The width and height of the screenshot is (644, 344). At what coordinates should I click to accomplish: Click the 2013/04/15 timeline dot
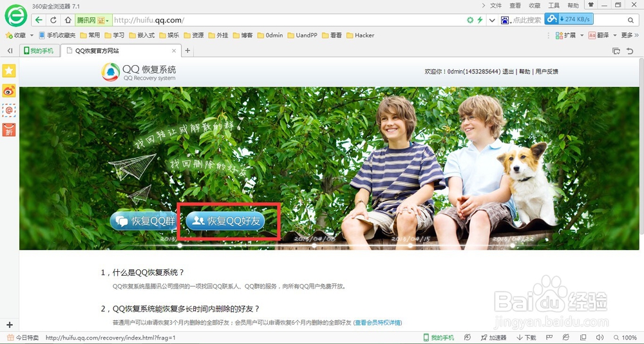pyautogui.click(x=410, y=245)
